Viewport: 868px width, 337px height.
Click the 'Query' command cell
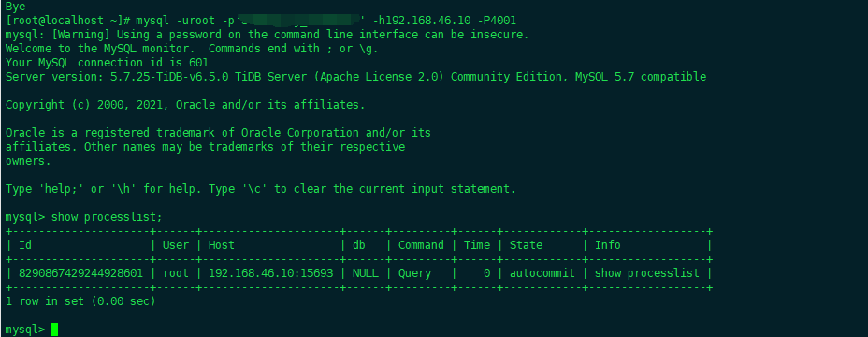click(414, 273)
